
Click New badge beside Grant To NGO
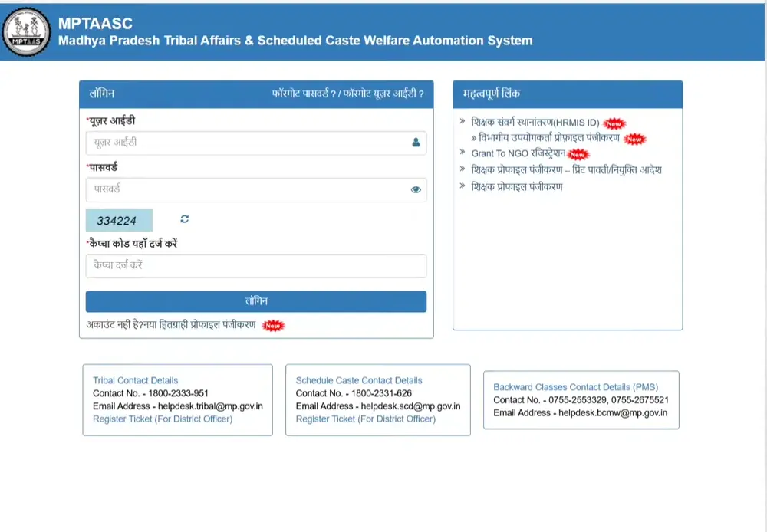click(x=578, y=154)
